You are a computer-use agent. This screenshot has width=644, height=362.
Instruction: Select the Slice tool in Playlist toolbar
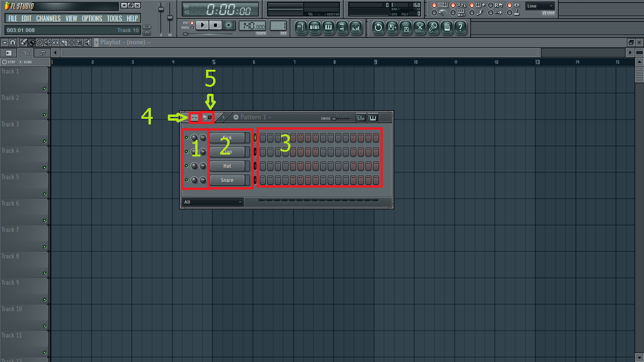(x=64, y=42)
